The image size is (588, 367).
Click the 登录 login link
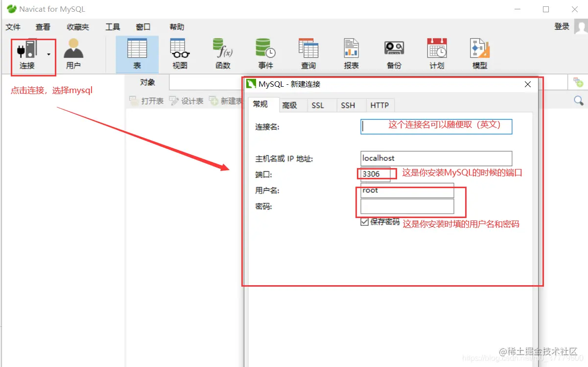coord(562,26)
